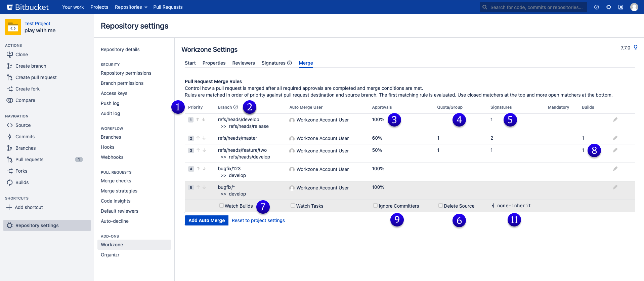Switch to the Reviewers tab

click(244, 63)
